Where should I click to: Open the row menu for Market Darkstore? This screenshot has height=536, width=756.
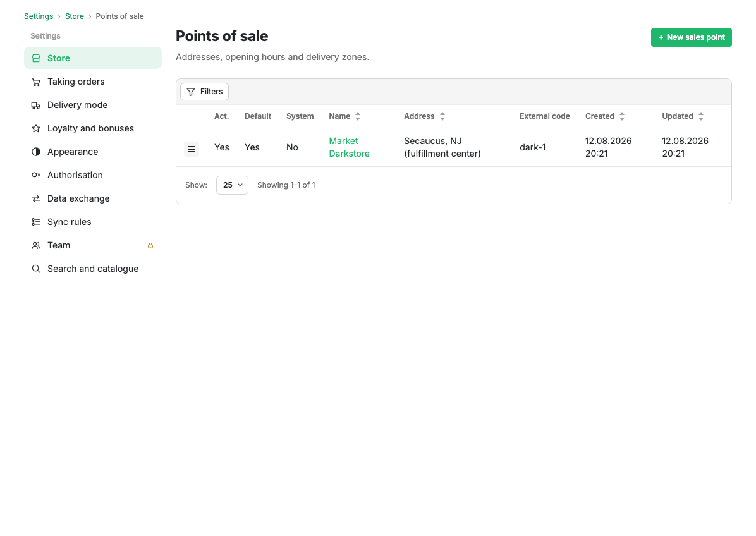192,149
